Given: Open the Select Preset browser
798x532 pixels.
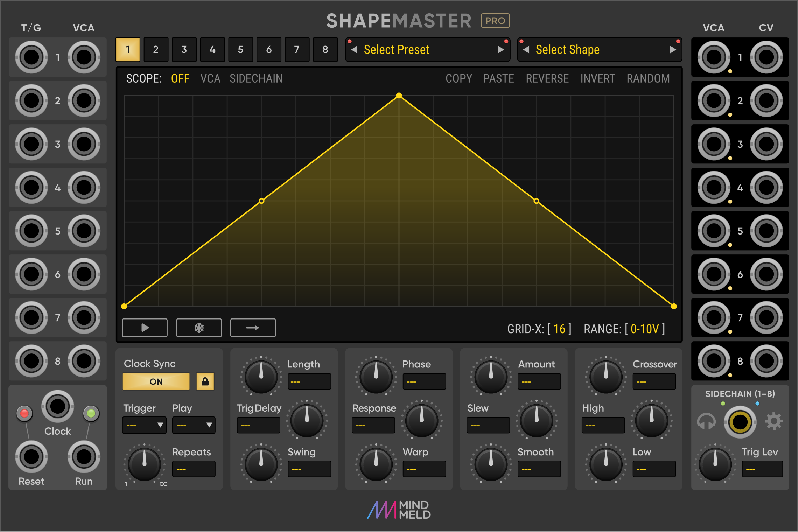Looking at the screenshot, I should pyautogui.click(x=397, y=50).
